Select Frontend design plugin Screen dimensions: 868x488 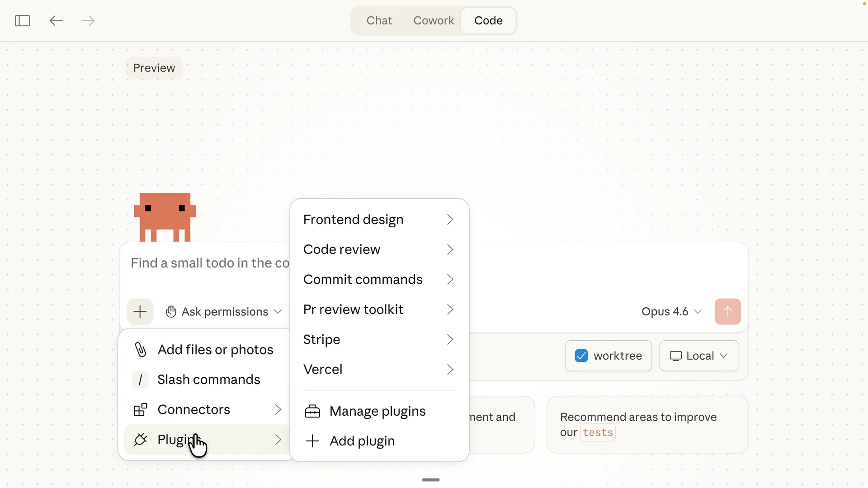click(379, 220)
